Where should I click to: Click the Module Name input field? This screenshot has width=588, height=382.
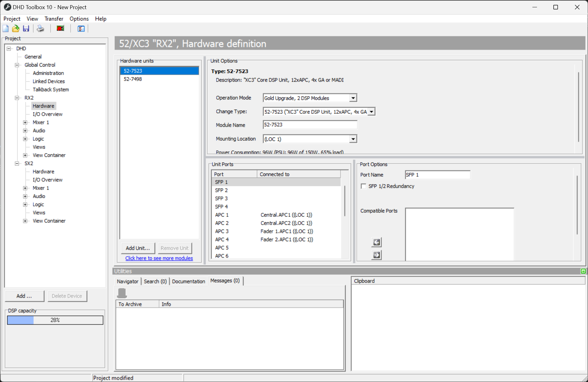(x=310, y=125)
